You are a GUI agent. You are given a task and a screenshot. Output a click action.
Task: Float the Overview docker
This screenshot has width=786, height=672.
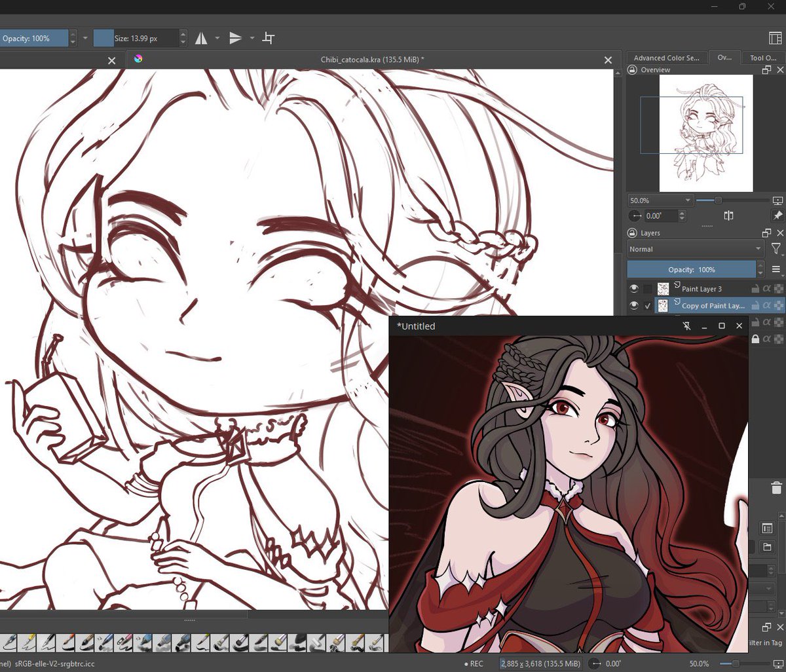[767, 69]
